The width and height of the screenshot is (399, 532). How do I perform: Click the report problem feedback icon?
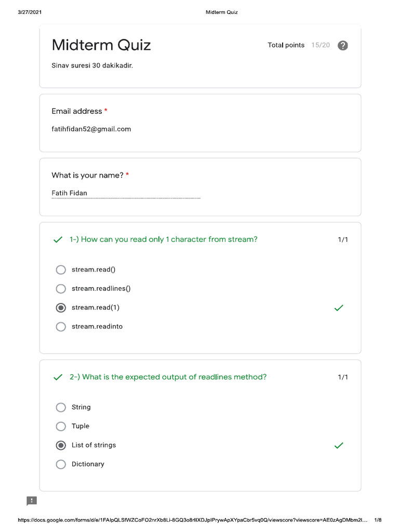click(x=32, y=501)
